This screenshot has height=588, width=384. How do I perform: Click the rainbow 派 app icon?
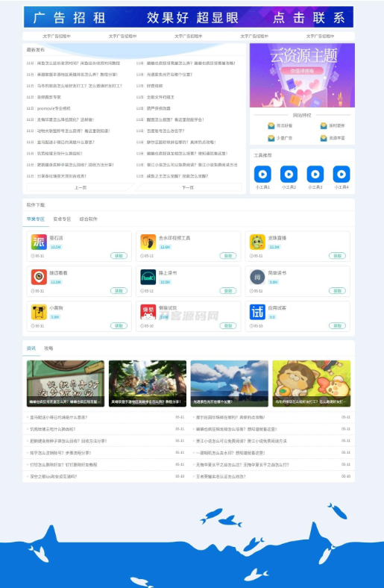(39, 242)
